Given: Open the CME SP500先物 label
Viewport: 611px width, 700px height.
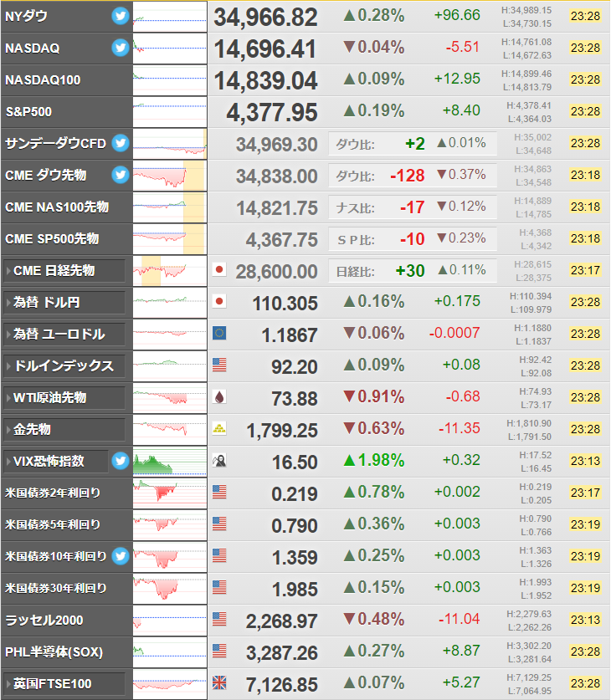Looking at the screenshot, I should click(52, 239).
